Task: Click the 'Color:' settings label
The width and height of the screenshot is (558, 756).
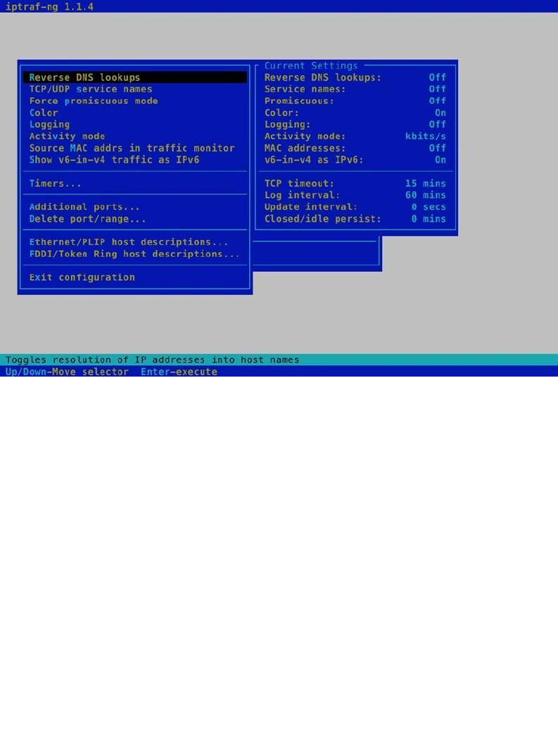Action: click(x=281, y=113)
